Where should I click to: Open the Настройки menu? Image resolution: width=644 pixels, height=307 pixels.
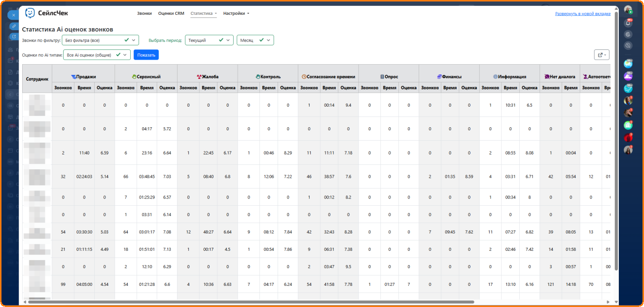[236, 13]
